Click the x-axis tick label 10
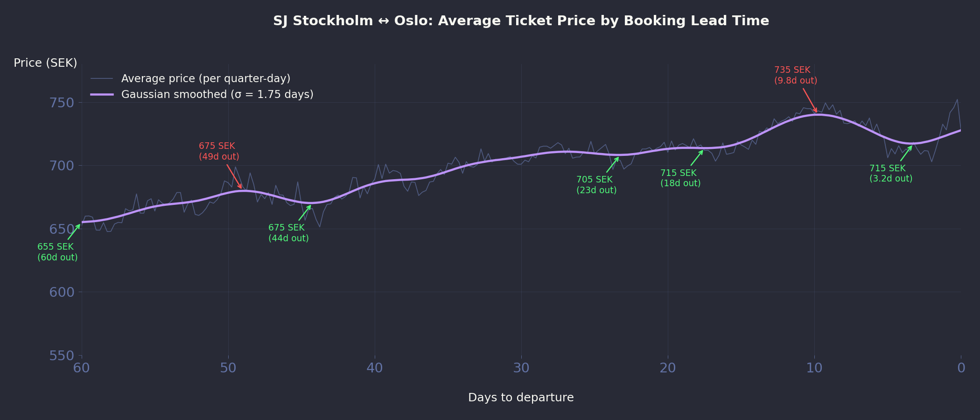 tap(814, 368)
